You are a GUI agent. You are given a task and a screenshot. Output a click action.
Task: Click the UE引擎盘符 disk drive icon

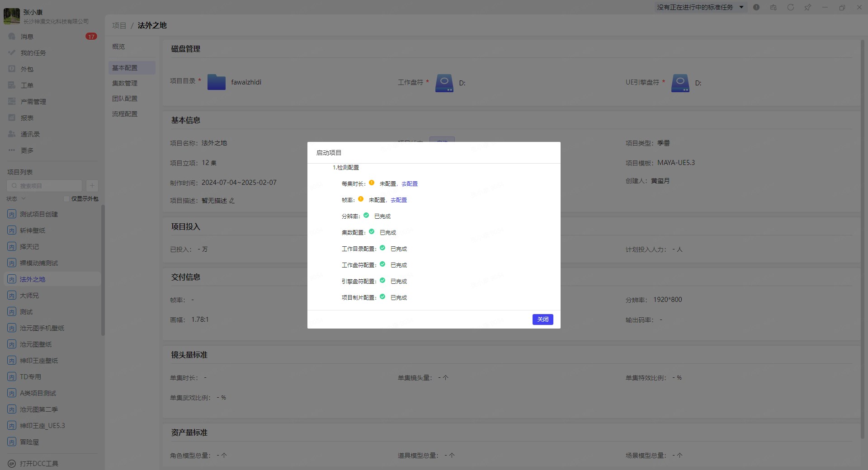click(x=680, y=83)
